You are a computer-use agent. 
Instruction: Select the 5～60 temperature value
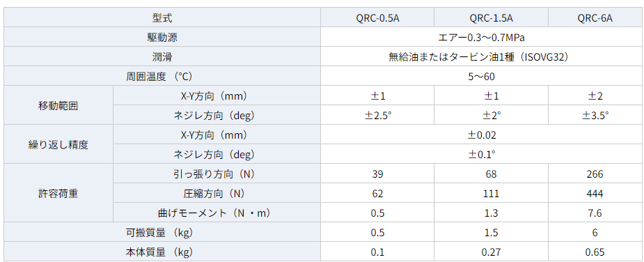(481, 76)
